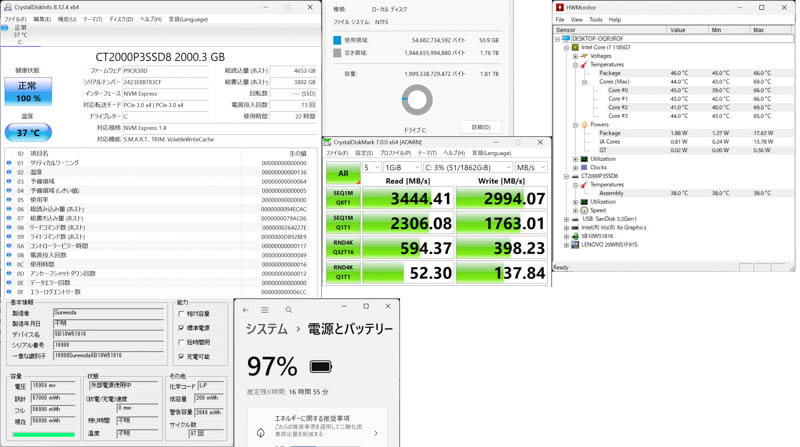Viewport: 800px width, 447px height.
Task: Click the green All benchmark button
Action: (x=342, y=173)
